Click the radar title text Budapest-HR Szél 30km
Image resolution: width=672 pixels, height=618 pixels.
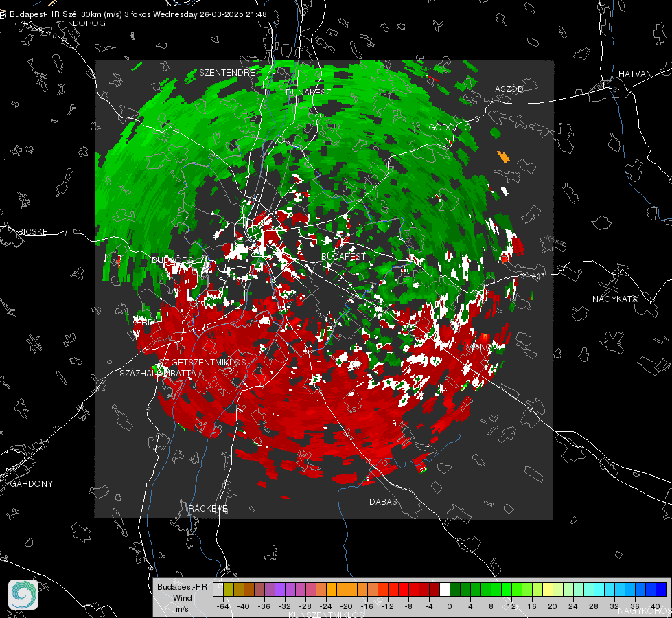[x=56, y=14]
